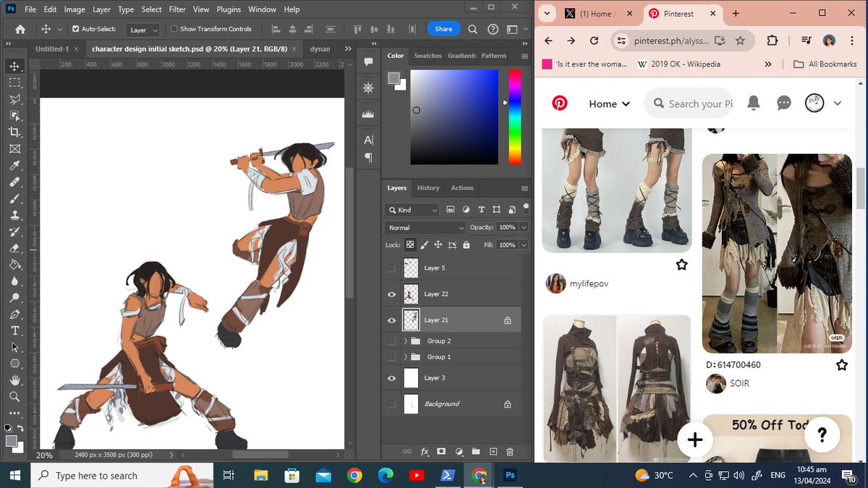
Task: Toggle Auto-Select checkbox
Action: pyautogui.click(x=76, y=29)
